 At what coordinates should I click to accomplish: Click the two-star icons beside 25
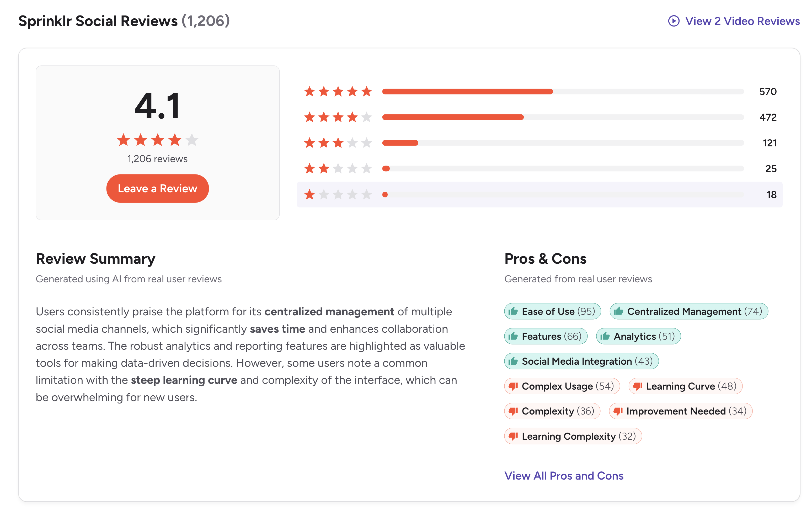point(338,168)
